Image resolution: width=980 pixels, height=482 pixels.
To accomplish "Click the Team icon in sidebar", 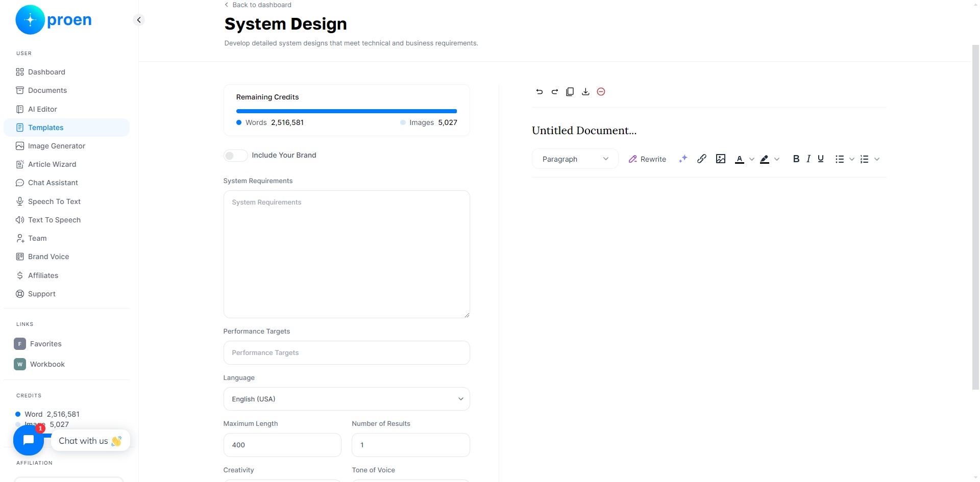I will coord(20,238).
